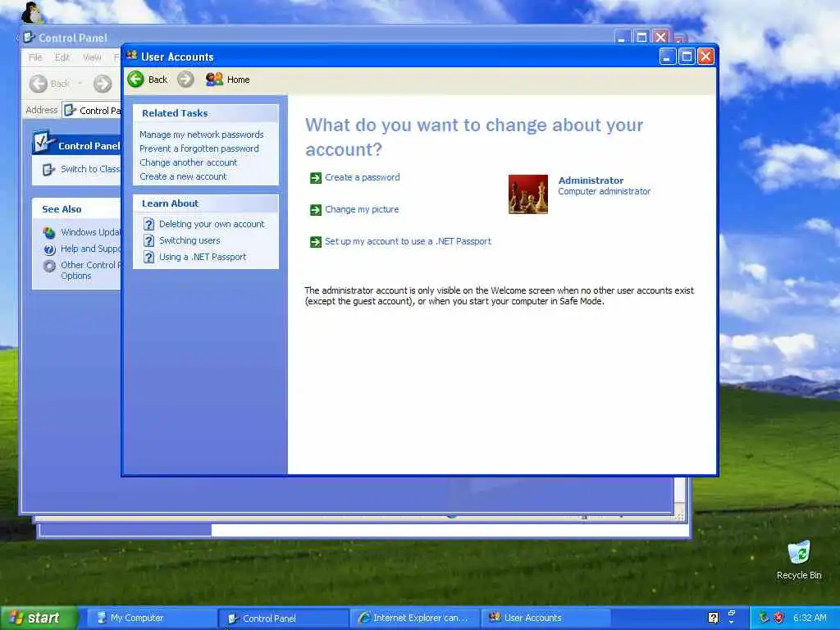
Task: Switch to Control Panel taskbar button
Action: (x=284, y=619)
